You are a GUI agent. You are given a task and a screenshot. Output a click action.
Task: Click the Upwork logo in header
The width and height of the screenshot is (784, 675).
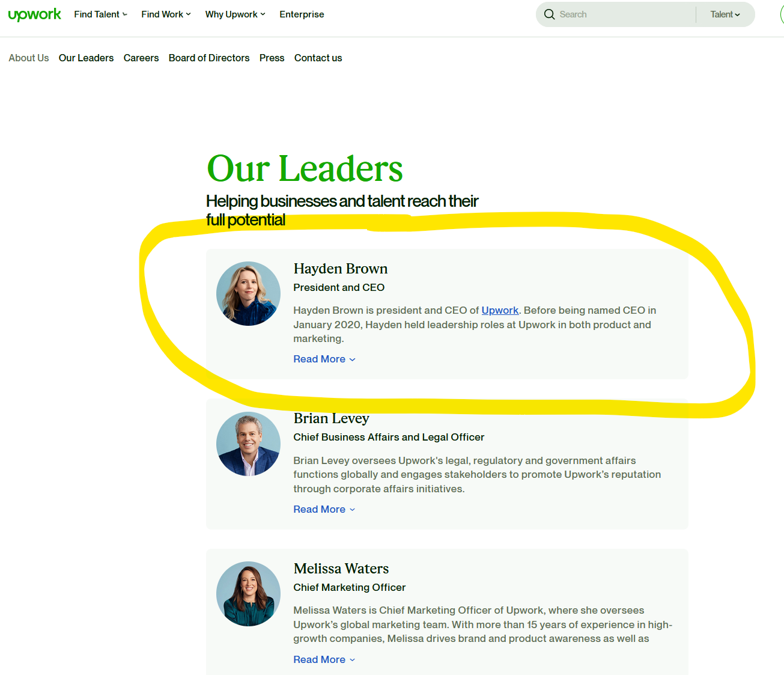34,14
